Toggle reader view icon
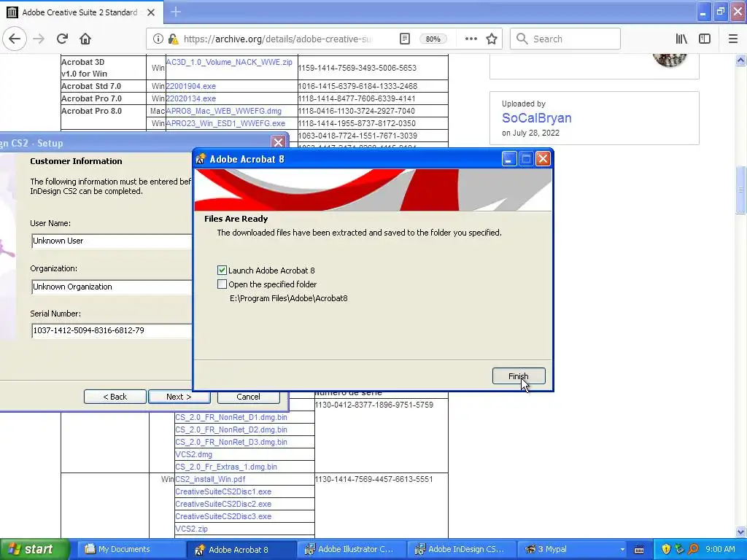Image resolution: width=747 pixels, height=560 pixels. click(x=404, y=39)
